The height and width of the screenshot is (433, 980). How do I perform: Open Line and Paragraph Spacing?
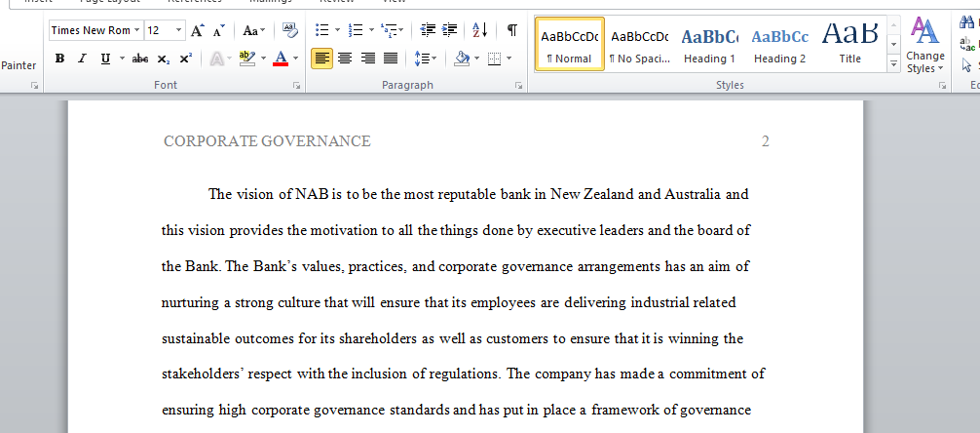click(426, 59)
